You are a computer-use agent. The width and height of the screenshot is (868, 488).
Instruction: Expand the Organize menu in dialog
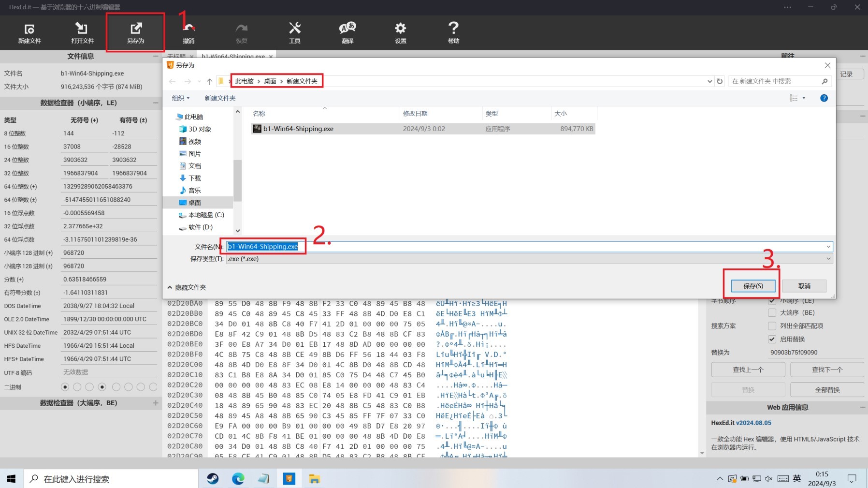pyautogui.click(x=181, y=98)
